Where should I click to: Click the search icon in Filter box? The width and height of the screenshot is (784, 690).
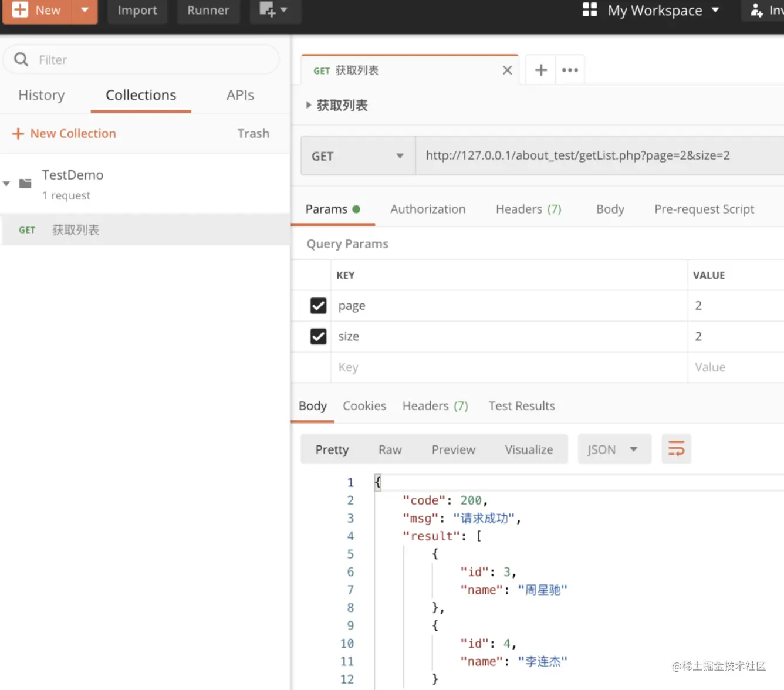pos(21,59)
